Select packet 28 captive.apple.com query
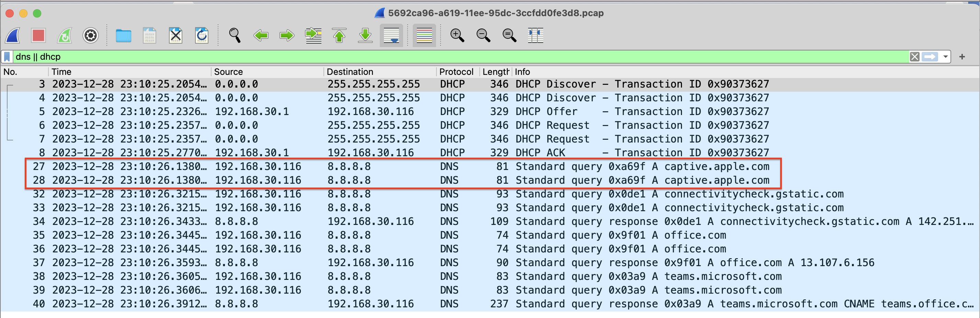980x318 pixels. point(490,180)
